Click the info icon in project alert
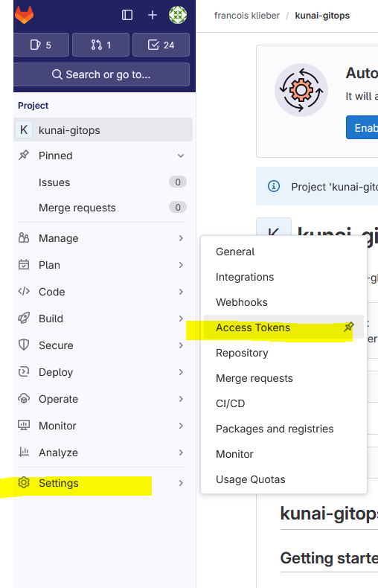Screen dimensions: 378x588 [274, 186]
